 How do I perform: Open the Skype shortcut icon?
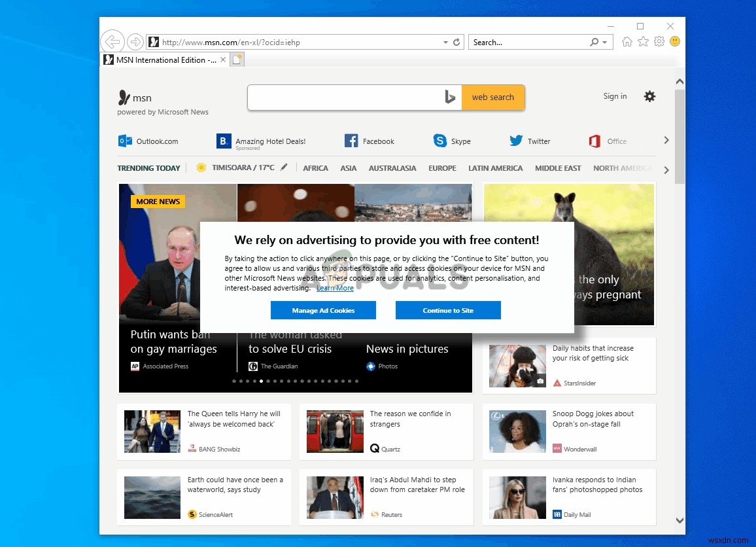439,141
